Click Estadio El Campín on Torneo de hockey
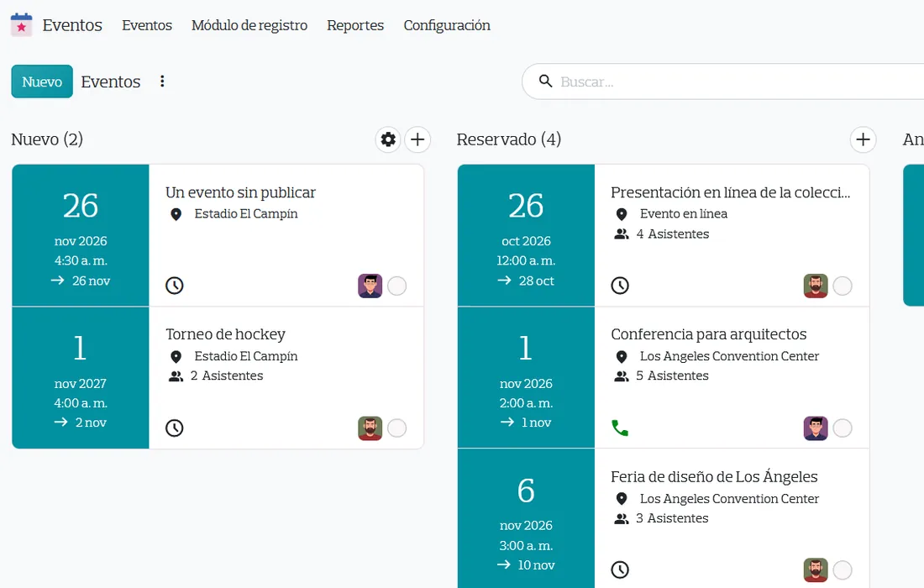The image size is (924, 588). pyautogui.click(x=246, y=356)
